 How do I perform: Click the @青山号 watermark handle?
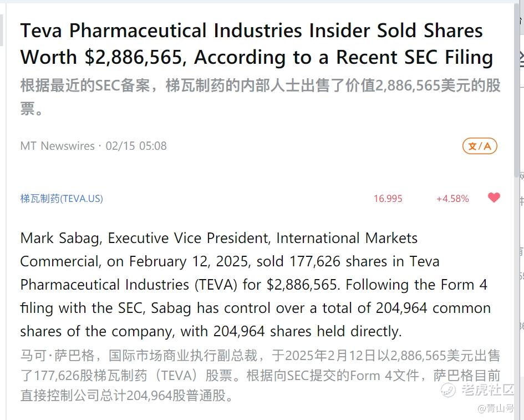496,408
